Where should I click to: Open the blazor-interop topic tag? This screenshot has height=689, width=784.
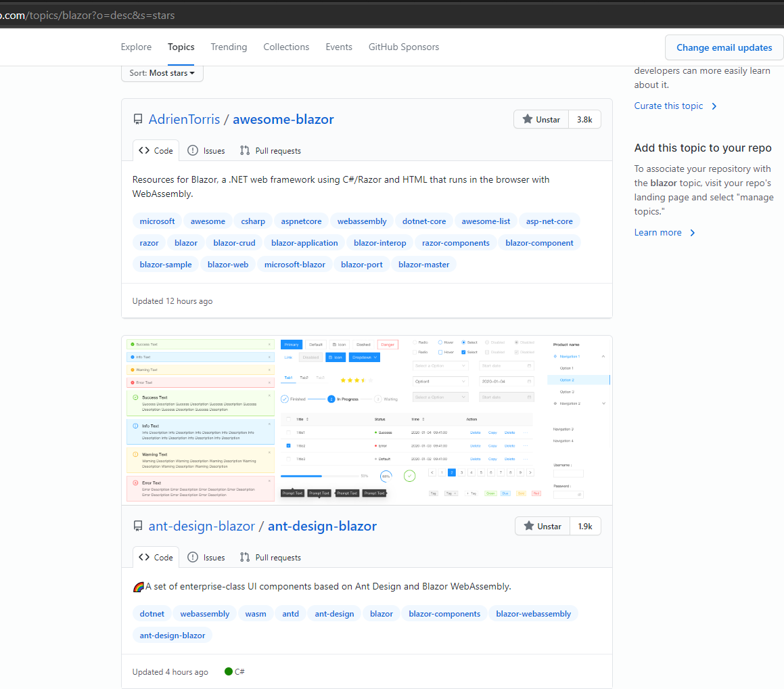coord(380,243)
